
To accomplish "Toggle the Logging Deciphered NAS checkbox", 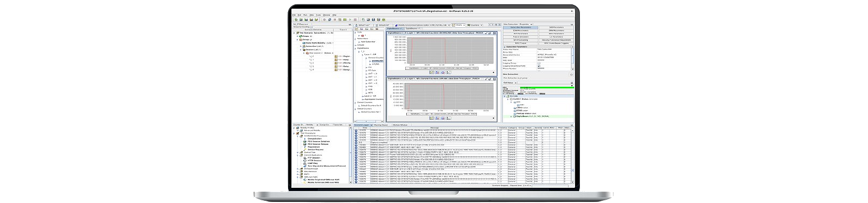I will [x=539, y=66].
